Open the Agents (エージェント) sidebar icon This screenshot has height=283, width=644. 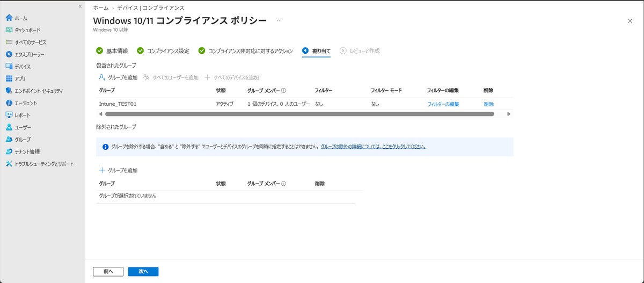9,103
